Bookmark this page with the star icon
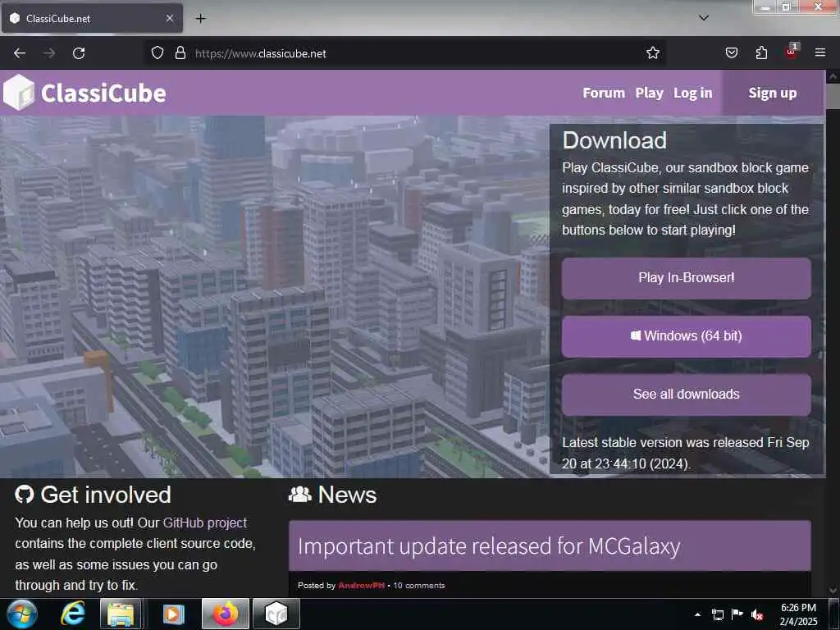The image size is (840, 630). coord(652,53)
